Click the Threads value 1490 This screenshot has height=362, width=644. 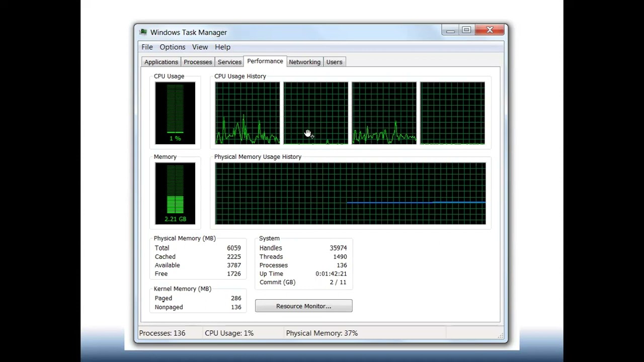[x=340, y=256]
